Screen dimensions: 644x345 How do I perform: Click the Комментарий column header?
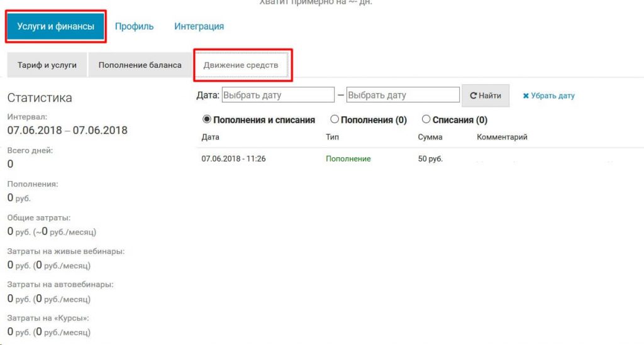tap(502, 137)
